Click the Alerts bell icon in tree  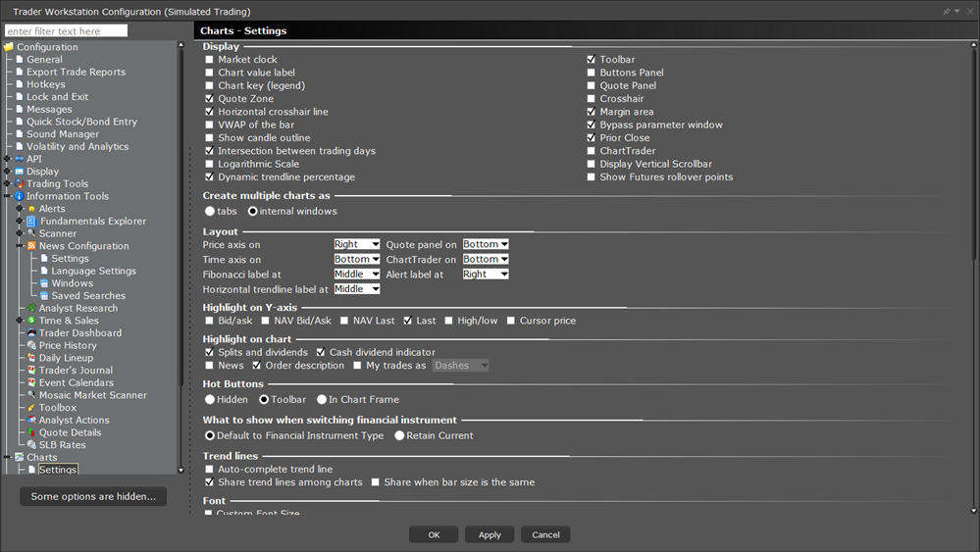pyautogui.click(x=31, y=209)
